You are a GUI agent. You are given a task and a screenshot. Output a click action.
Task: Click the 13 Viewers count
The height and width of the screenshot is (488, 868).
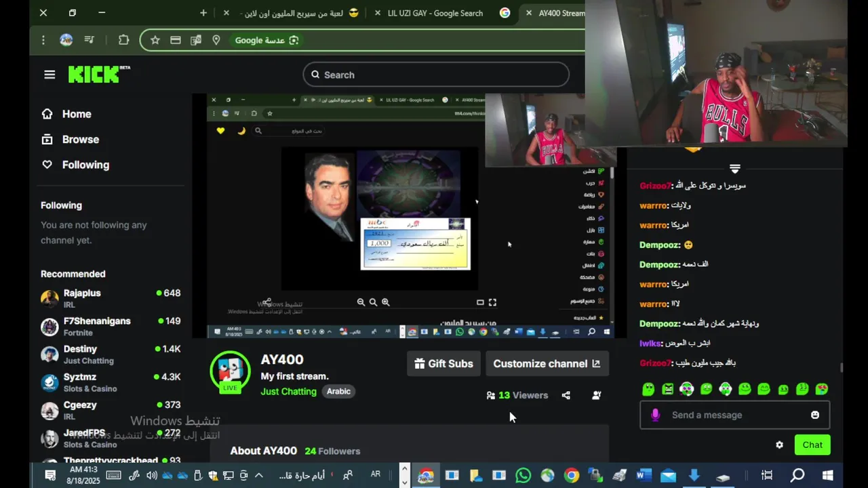[517, 395]
